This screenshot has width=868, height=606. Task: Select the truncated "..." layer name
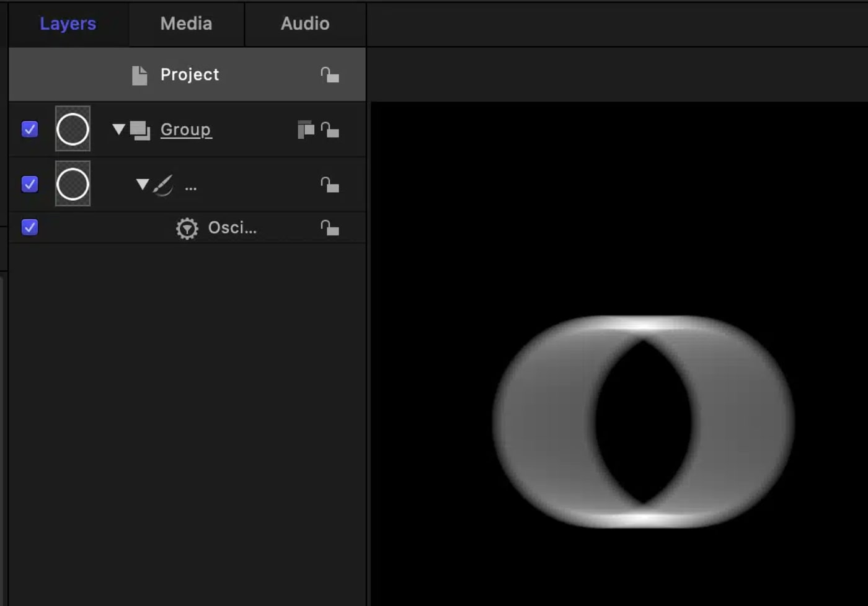(x=191, y=188)
